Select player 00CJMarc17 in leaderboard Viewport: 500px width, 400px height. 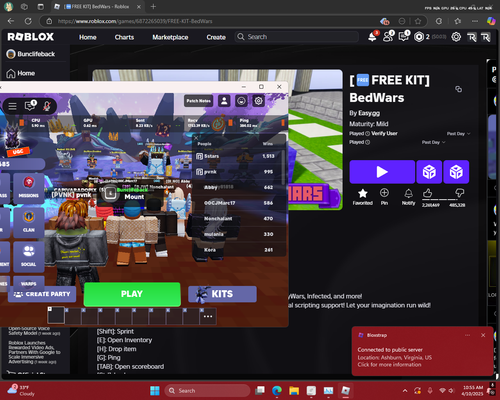click(x=238, y=203)
